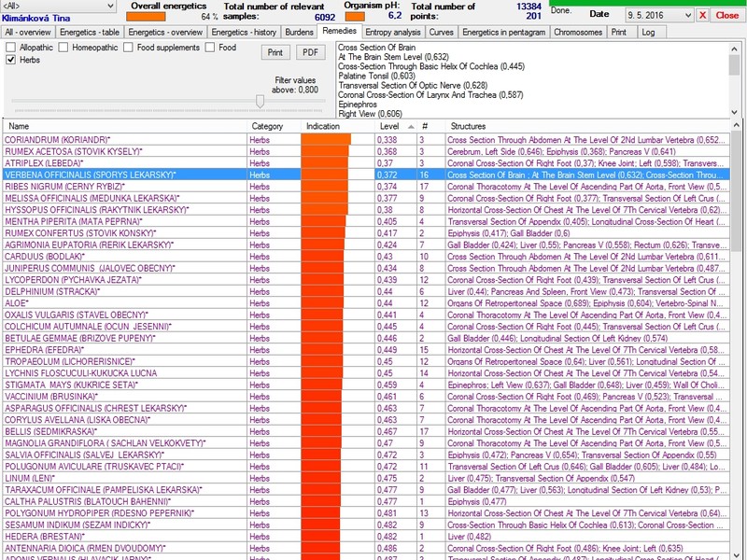Toggle the Homeopathic checkbox
Viewport: 747px width, 560px height.
pos(63,47)
